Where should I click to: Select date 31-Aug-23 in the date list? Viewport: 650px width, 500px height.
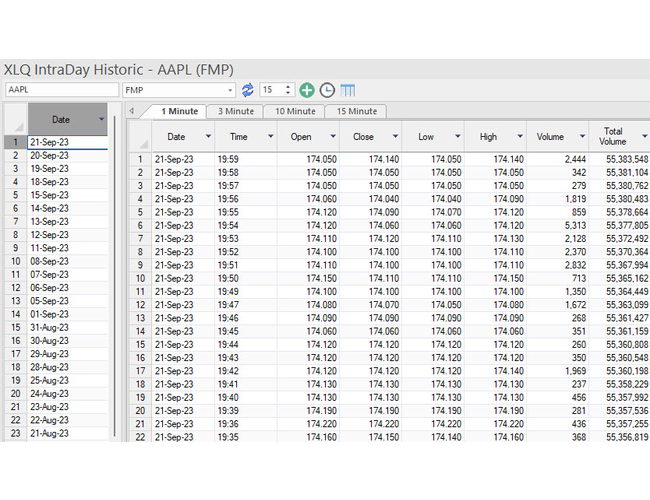click(x=68, y=328)
